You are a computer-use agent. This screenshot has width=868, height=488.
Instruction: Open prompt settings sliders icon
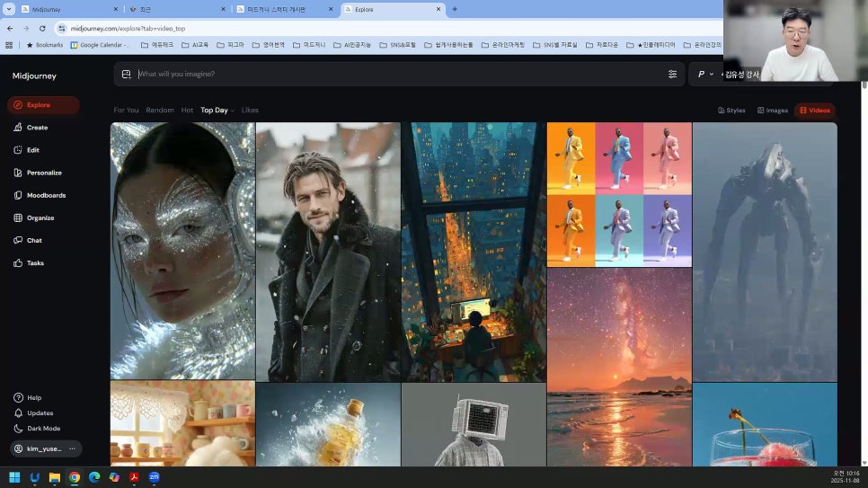pyautogui.click(x=672, y=74)
